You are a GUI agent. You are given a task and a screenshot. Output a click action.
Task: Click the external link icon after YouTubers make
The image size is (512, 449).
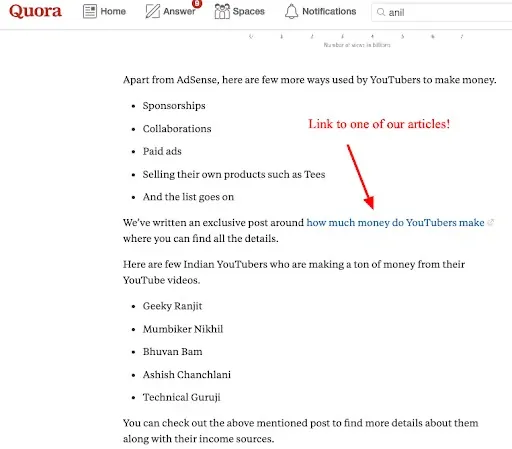[x=490, y=222]
